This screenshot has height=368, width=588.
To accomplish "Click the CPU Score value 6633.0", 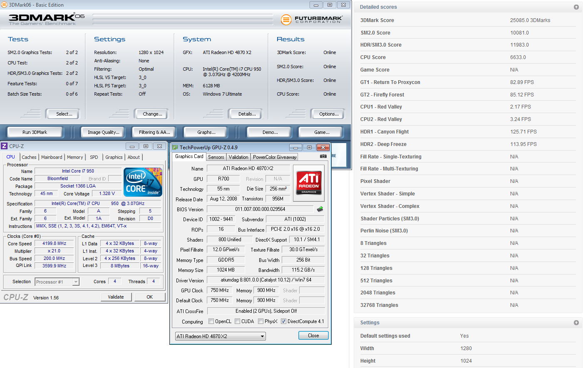I will coord(518,57).
